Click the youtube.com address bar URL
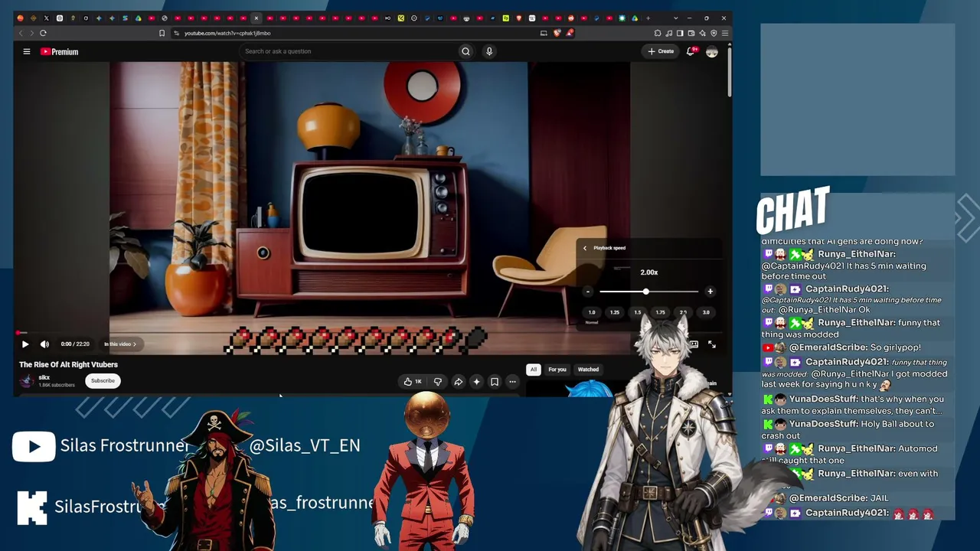980x551 pixels. (x=227, y=33)
